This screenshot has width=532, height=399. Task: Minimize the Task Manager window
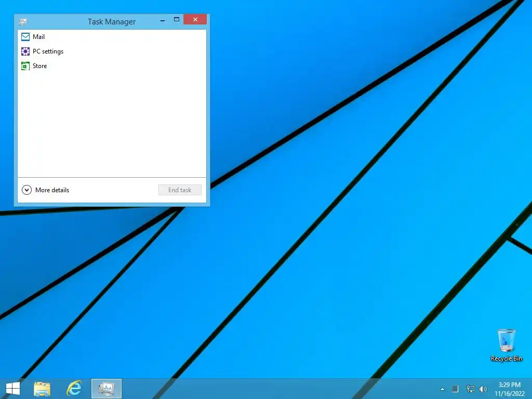163,20
